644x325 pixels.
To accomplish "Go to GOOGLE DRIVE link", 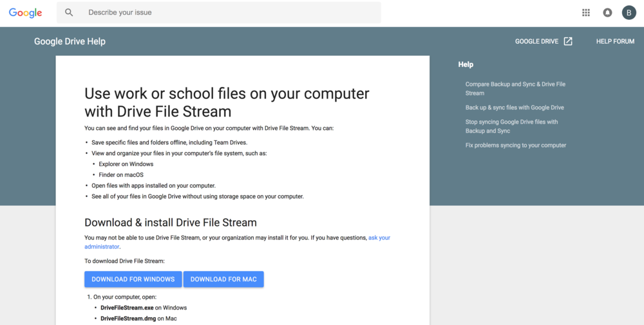I will tap(537, 41).
